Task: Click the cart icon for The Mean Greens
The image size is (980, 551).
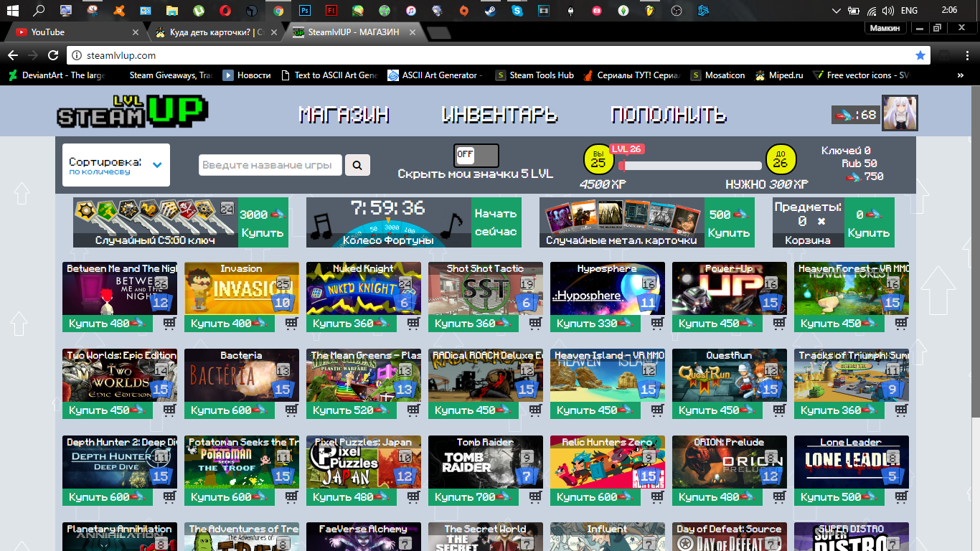Action: click(x=413, y=410)
